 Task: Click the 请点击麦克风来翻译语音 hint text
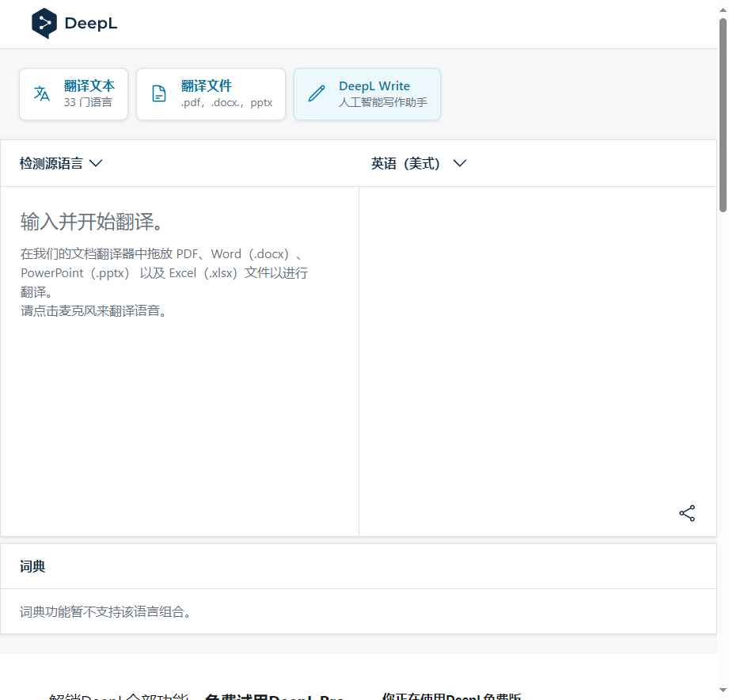coord(94,310)
